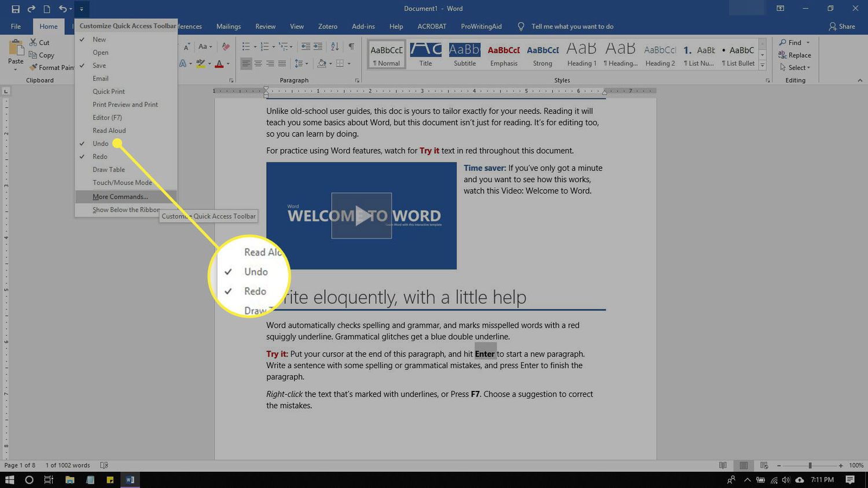Open the File tab
The height and width of the screenshot is (488, 868).
tap(16, 27)
